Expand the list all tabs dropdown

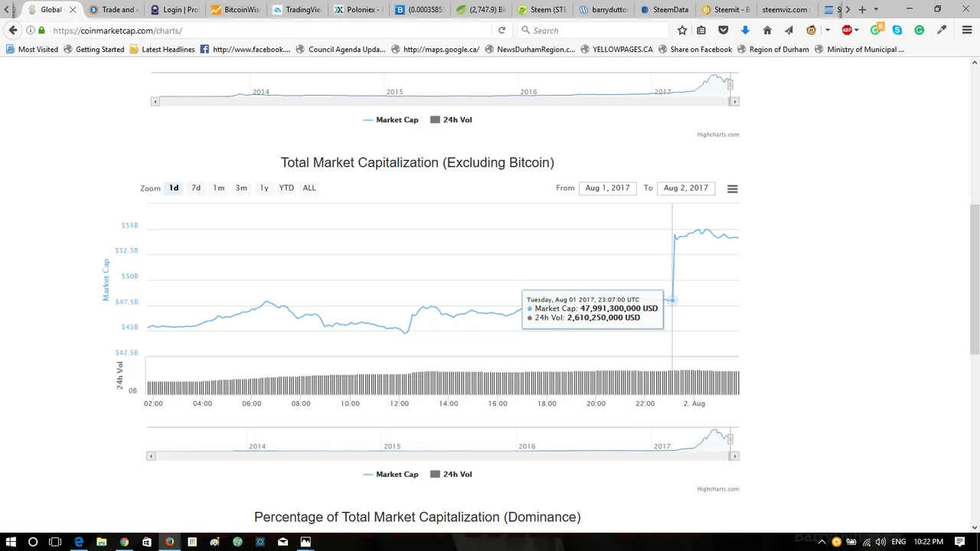[876, 10]
